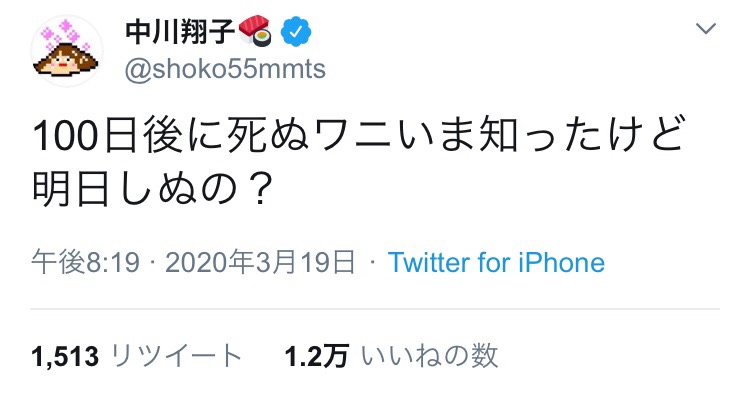Click the sushi emoji beside the name
The image size is (750, 400).
click(255, 31)
